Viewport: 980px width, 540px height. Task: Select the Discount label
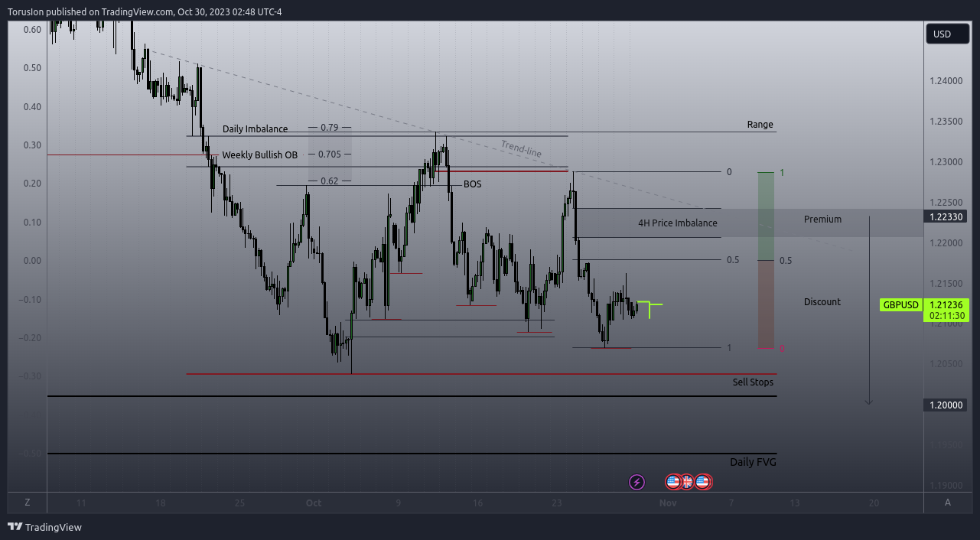click(x=822, y=302)
